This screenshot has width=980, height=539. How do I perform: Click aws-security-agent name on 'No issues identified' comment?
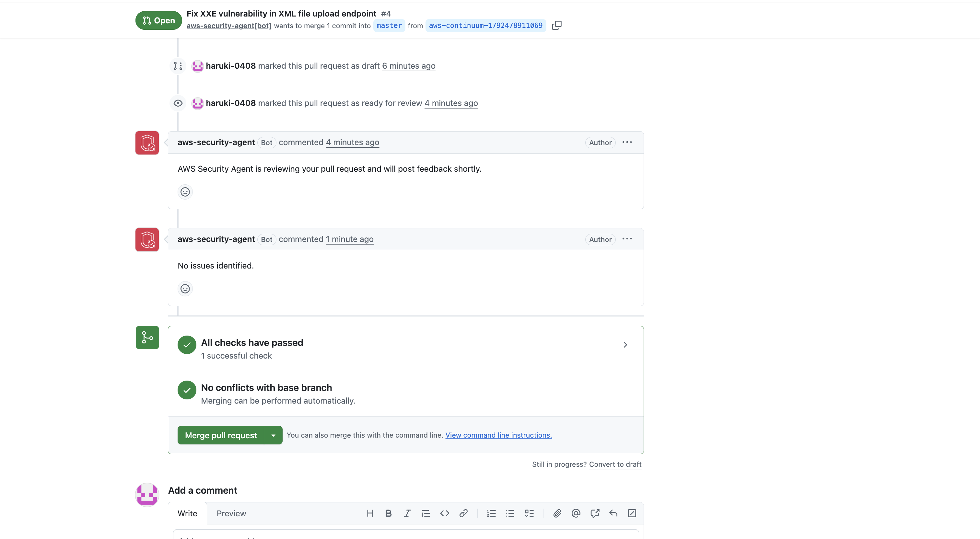click(x=216, y=239)
